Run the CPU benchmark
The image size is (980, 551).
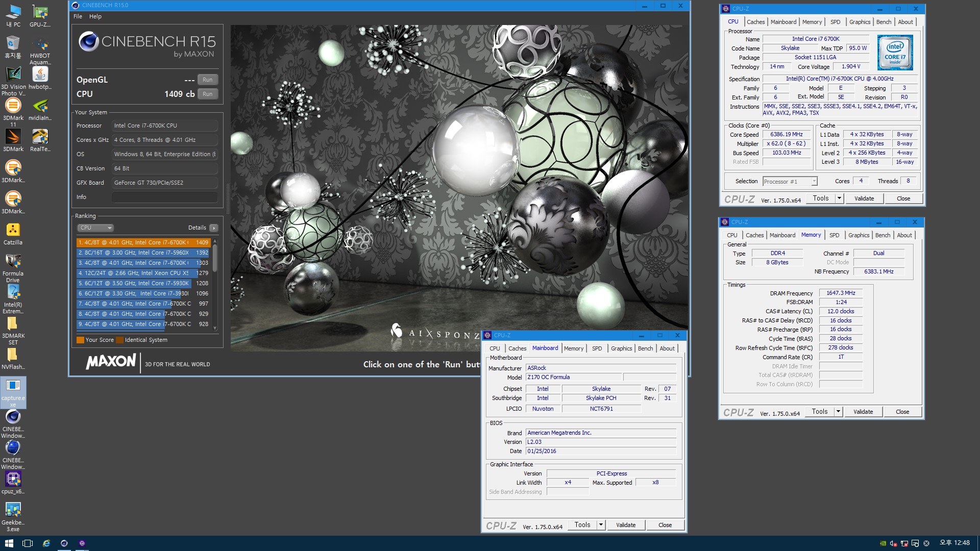coord(207,94)
